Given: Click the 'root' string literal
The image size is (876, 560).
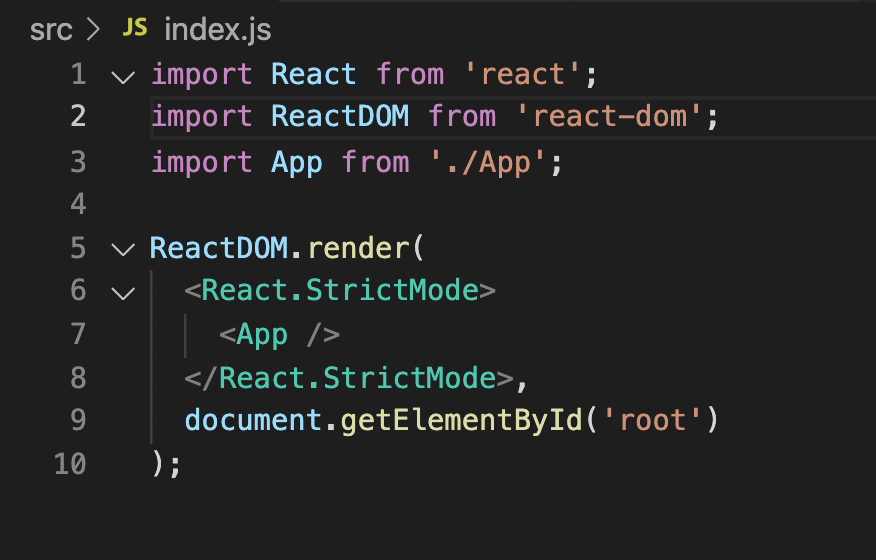Looking at the screenshot, I should tap(652, 420).
